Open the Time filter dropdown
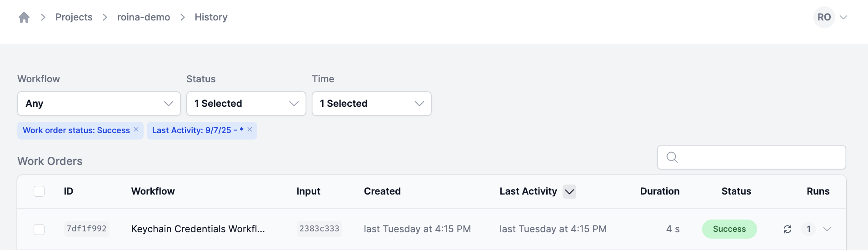The width and height of the screenshot is (868, 250). [x=371, y=104]
